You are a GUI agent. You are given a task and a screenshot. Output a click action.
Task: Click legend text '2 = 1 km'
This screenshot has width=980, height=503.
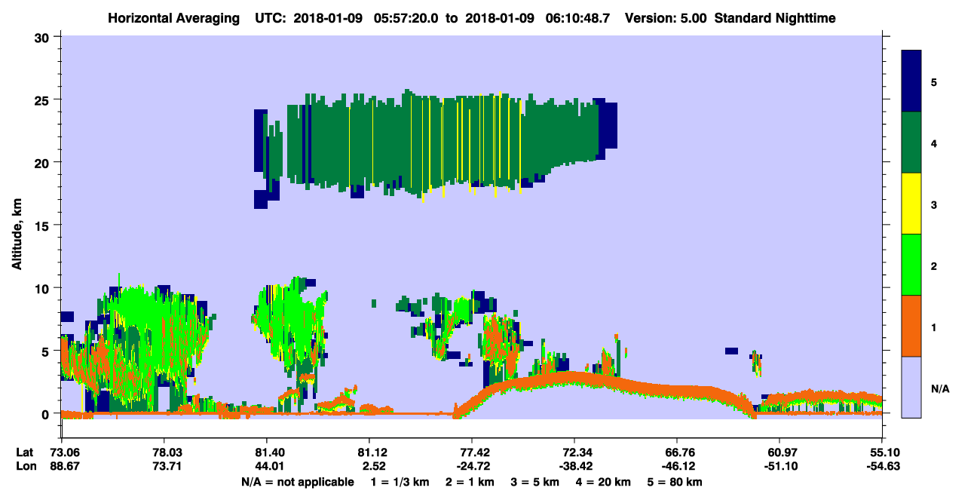pos(470,482)
